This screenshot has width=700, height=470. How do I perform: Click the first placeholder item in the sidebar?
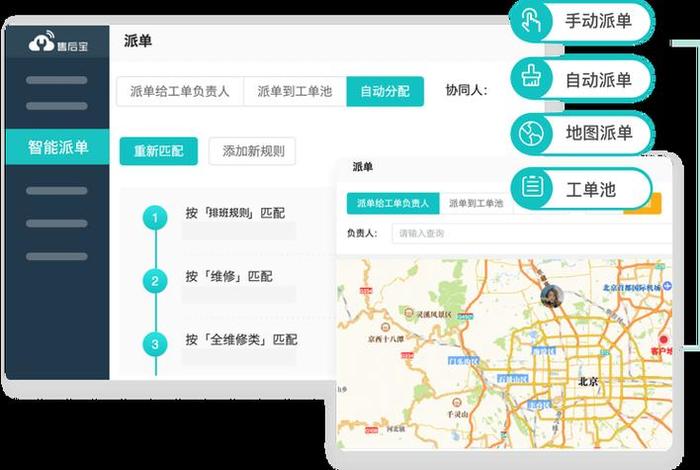[x=57, y=80]
